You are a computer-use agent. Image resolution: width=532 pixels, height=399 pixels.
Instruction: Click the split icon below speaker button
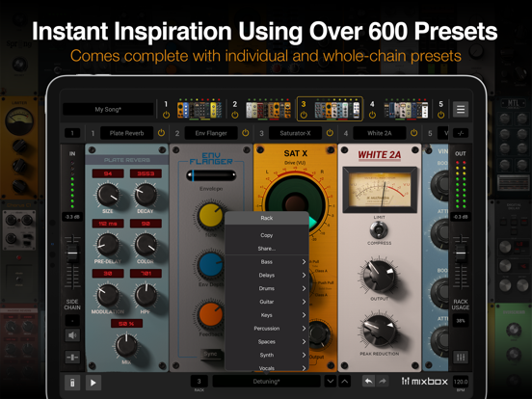[x=72, y=357]
